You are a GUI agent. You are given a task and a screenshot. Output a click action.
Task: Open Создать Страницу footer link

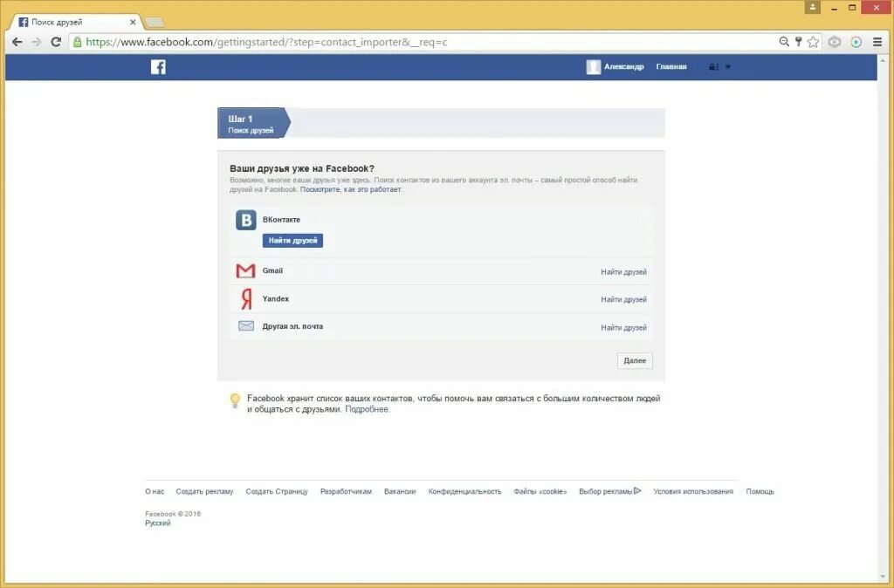(x=277, y=491)
